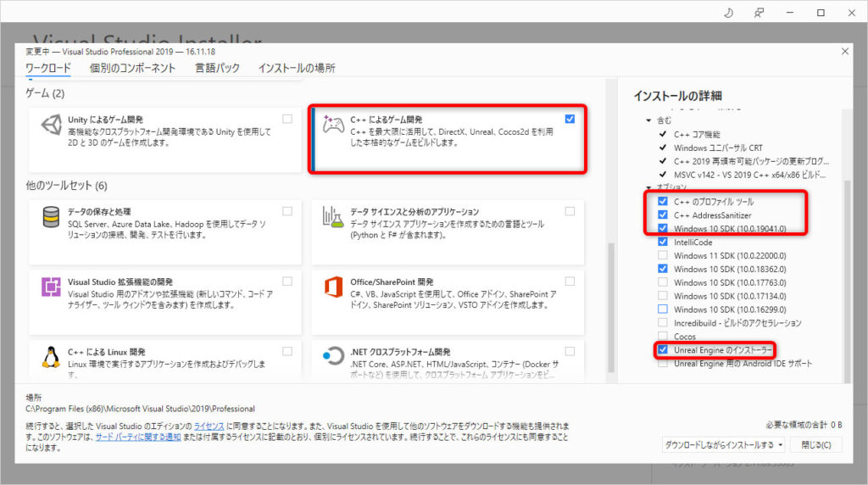Open the third-party notices link
The height and width of the screenshot is (485, 868).
(138, 437)
